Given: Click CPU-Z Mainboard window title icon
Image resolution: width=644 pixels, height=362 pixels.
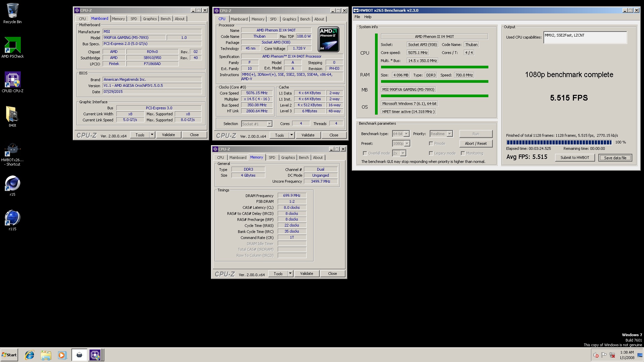Looking at the screenshot, I should [77, 10].
